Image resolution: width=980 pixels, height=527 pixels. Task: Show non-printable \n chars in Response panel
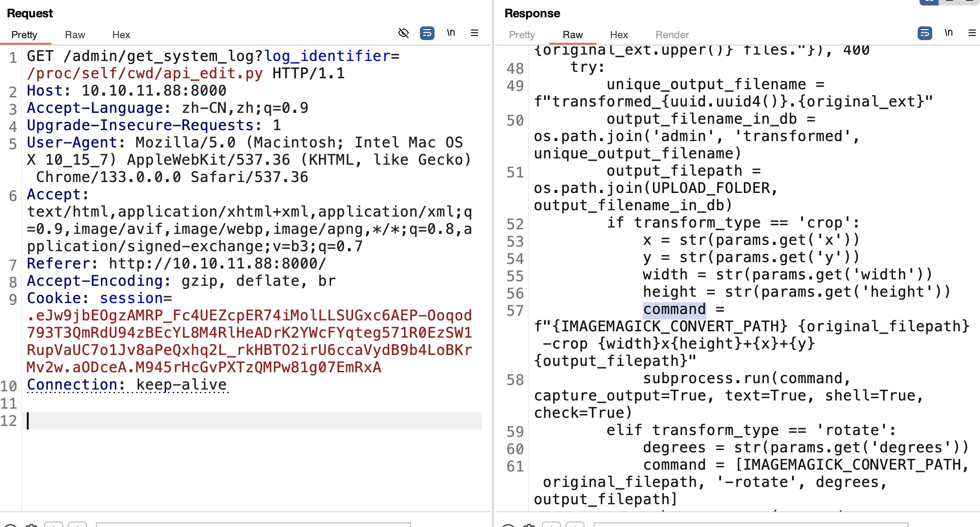948,33
